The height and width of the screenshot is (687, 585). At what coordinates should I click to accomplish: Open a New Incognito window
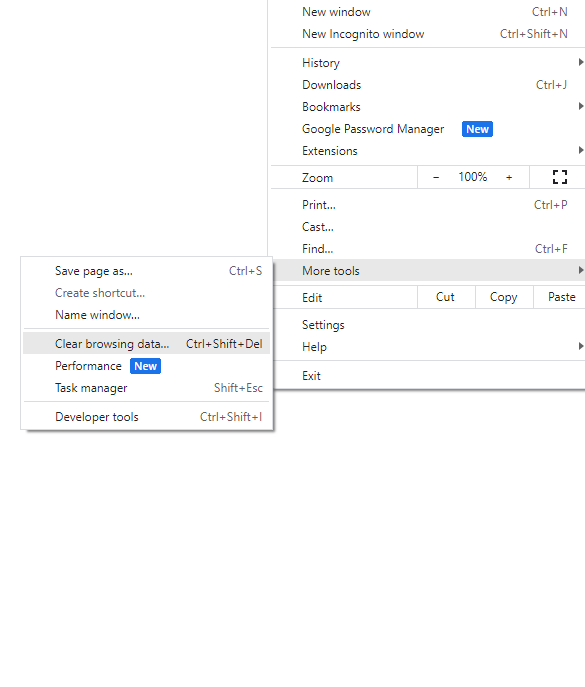click(428, 34)
